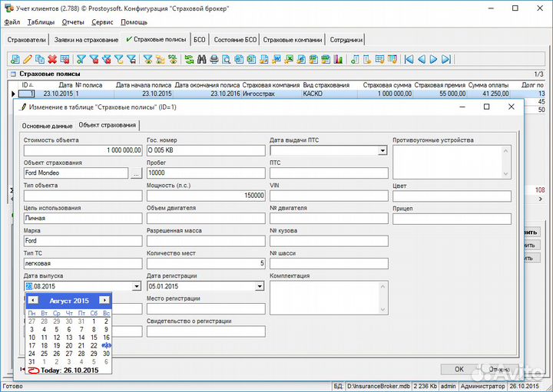Expand the Дата выдачи ПТС dropdown

pyautogui.click(x=382, y=151)
